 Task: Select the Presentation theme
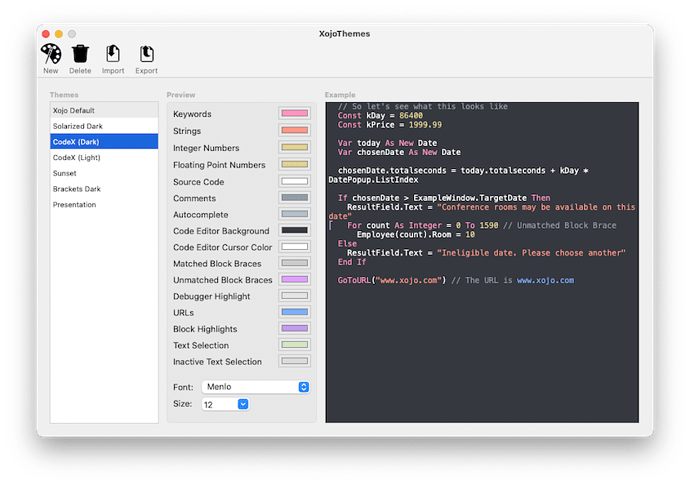104,205
